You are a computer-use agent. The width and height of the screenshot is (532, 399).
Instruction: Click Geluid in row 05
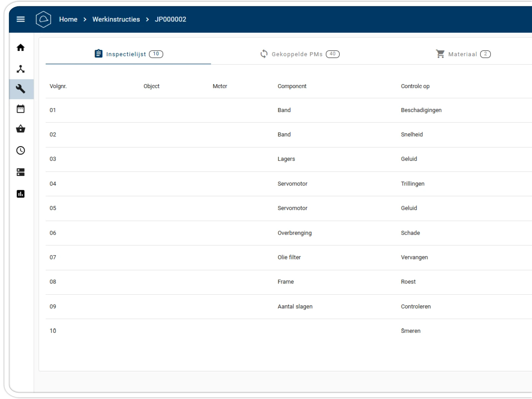point(409,208)
